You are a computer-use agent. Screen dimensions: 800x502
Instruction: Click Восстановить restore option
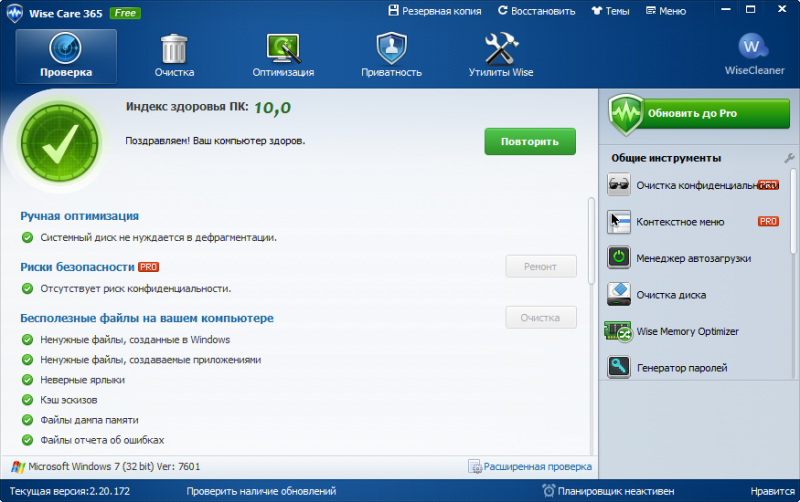(536, 11)
